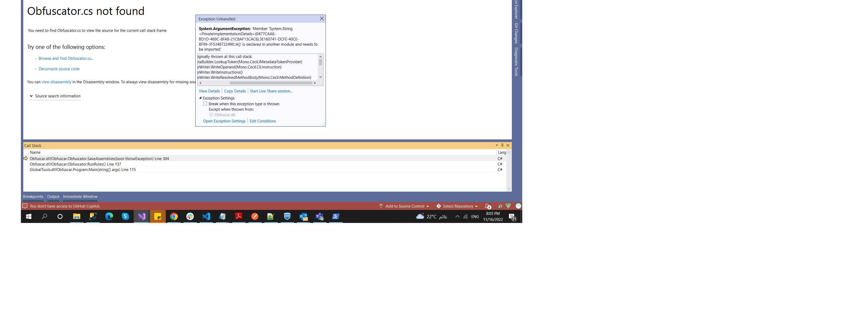The image size is (868, 330).
Task: Open Postman from the taskbar
Action: point(255,216)
